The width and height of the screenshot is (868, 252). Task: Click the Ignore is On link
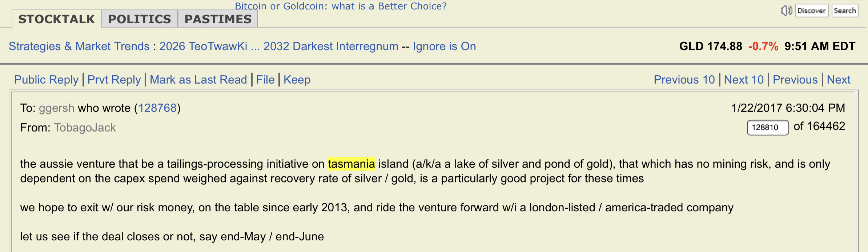[444, 46]
